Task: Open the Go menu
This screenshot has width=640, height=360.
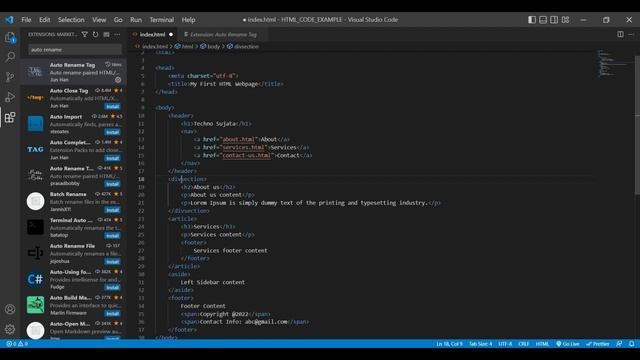Action: point(118,20)
